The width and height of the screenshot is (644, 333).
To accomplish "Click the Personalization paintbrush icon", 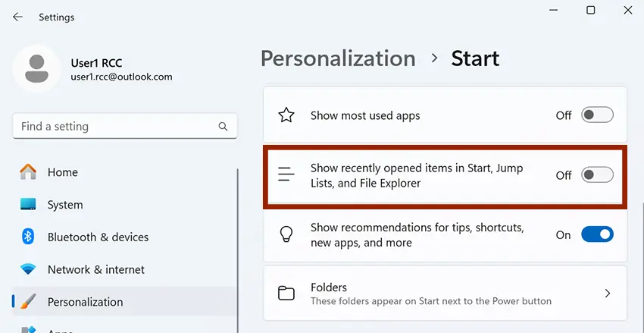I will click(28, 301).
